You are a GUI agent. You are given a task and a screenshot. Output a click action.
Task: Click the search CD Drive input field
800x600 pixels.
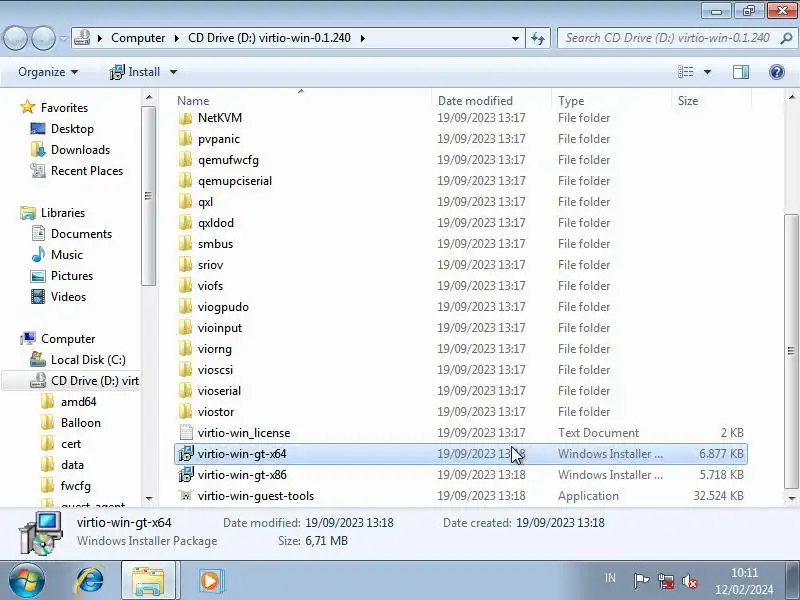pos(668,38)
